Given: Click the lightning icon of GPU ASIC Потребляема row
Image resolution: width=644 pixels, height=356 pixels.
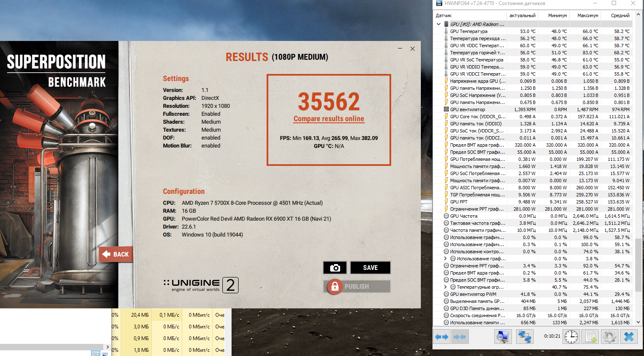Looking at the screenshot, I should 446,188.
